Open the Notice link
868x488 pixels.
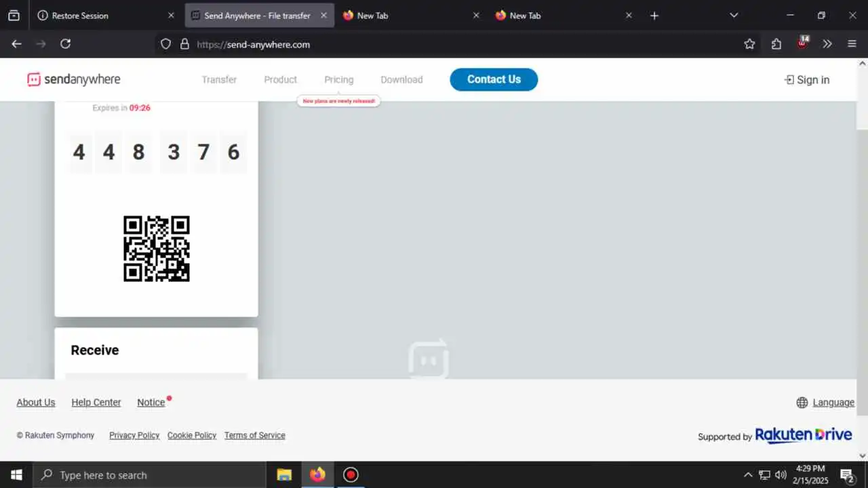point(151,403)
